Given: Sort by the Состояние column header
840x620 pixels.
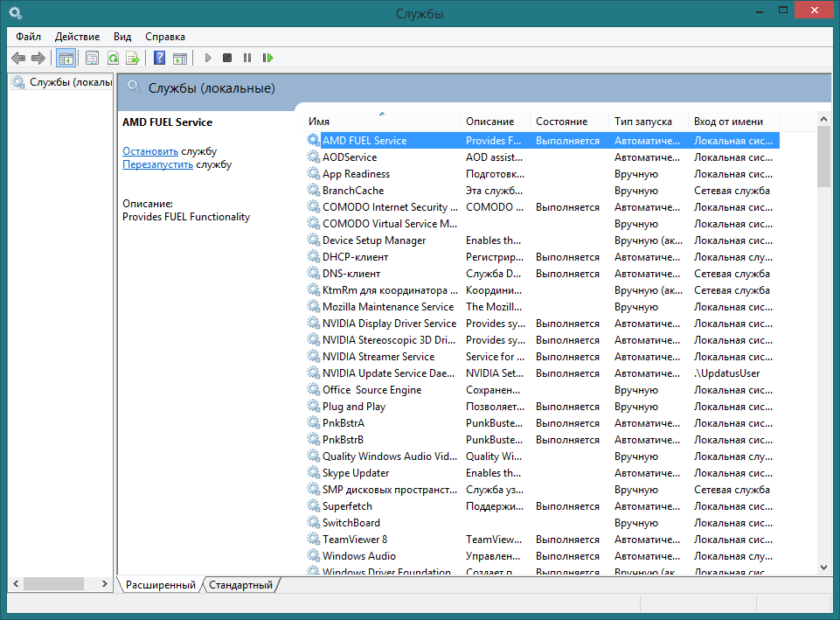Looking at the screenshot, I should [569, 122].
